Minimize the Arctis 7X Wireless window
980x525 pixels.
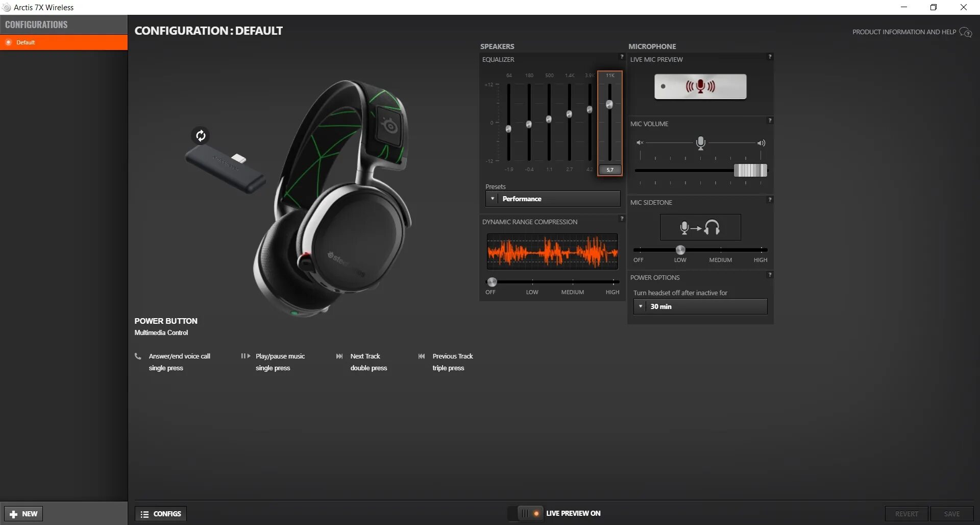click(904, 7)
